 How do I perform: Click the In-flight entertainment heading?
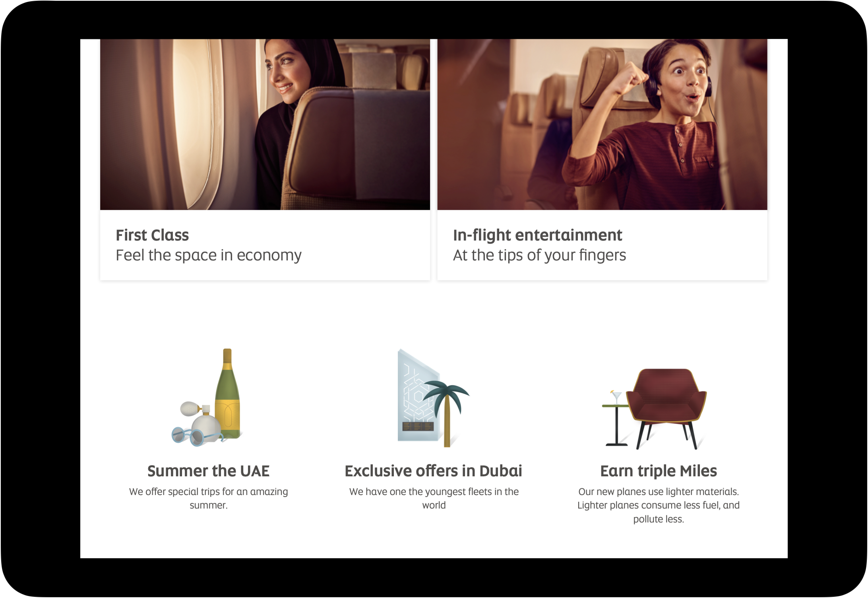click(x=537, y=235)
